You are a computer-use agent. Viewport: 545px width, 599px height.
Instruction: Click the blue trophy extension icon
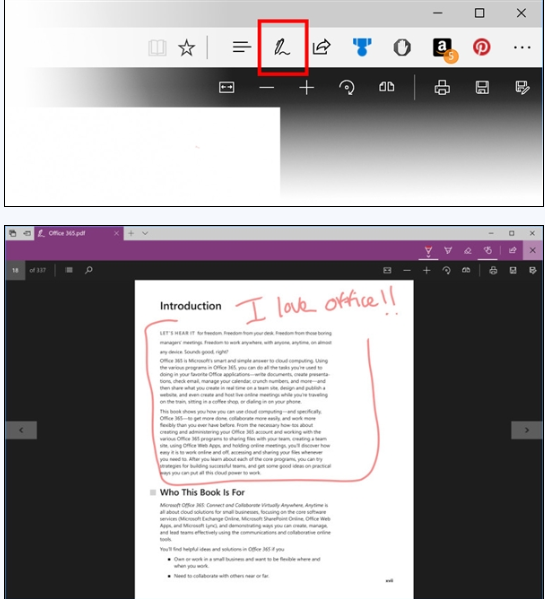(x=362, y=47)
